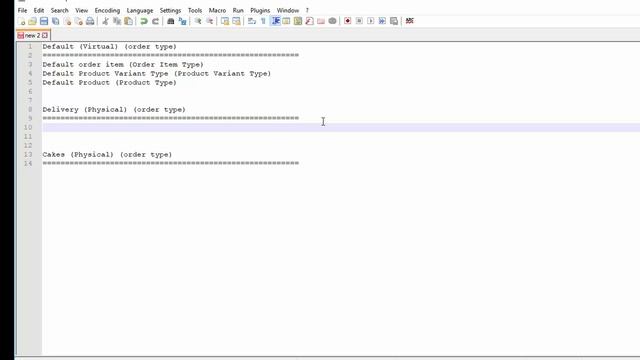Screen dimensions: 640x360
Task: Open the User Defined Language icon
Action: point(286,21)
